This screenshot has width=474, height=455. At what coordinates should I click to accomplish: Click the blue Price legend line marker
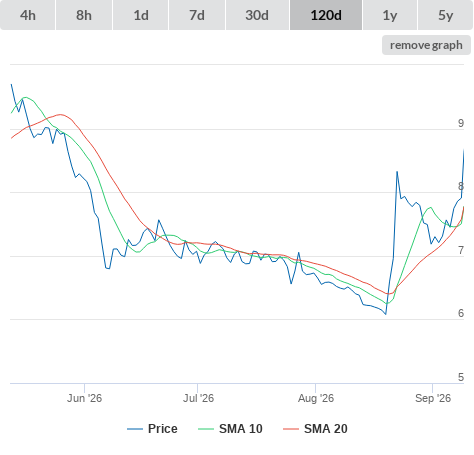[x=135, y=429]
